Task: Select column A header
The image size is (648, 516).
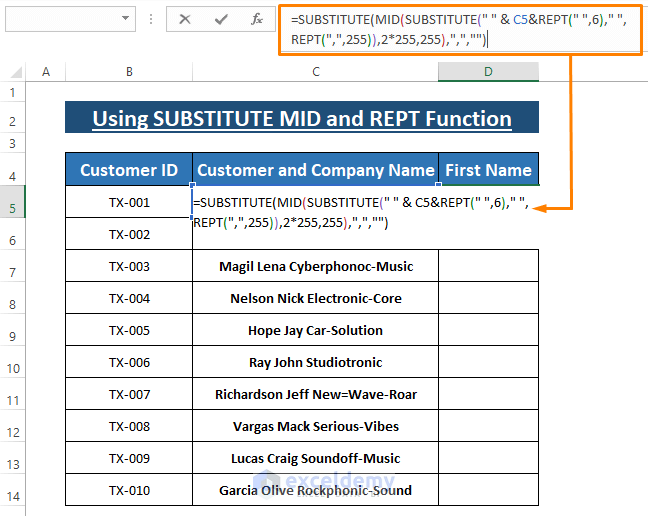Action: tap(46, 72)
